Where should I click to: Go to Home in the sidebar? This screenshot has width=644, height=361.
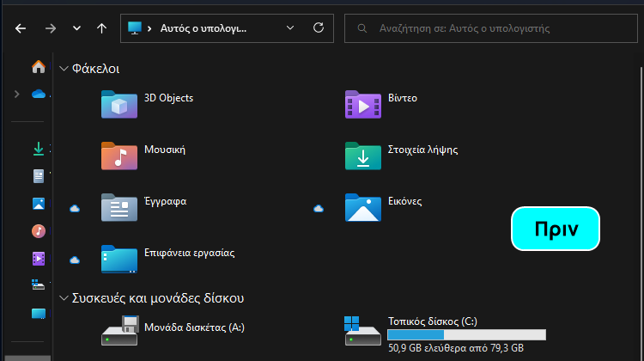point(39,66)
